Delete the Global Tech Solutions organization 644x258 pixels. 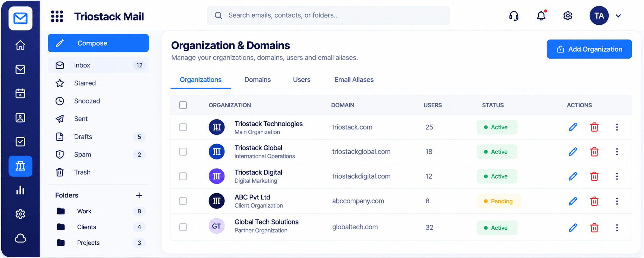594,227
